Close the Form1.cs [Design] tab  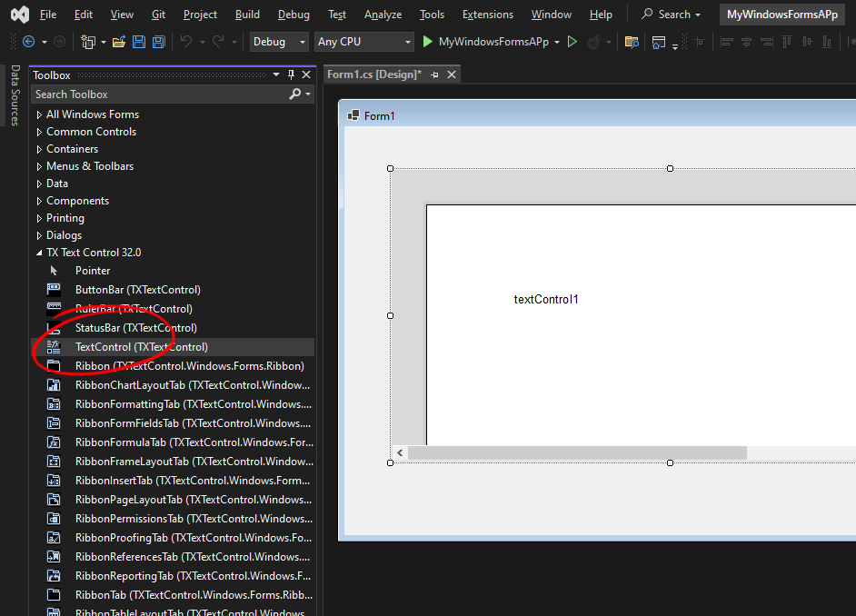click(452, 75)
